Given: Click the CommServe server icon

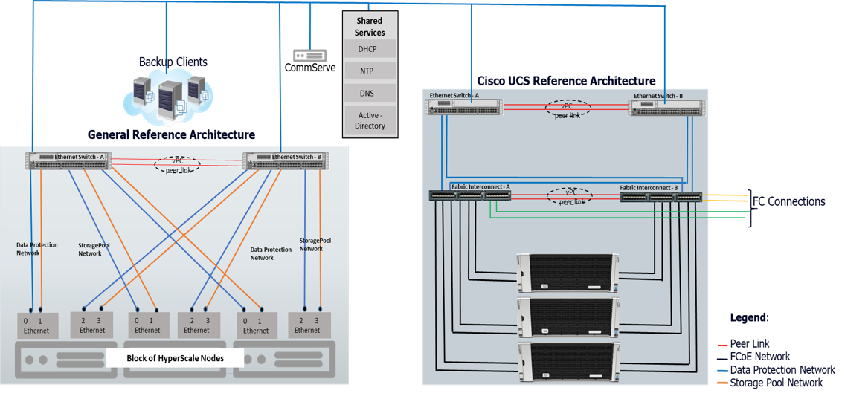Looking at the screenshot, I should click(309, 56).
